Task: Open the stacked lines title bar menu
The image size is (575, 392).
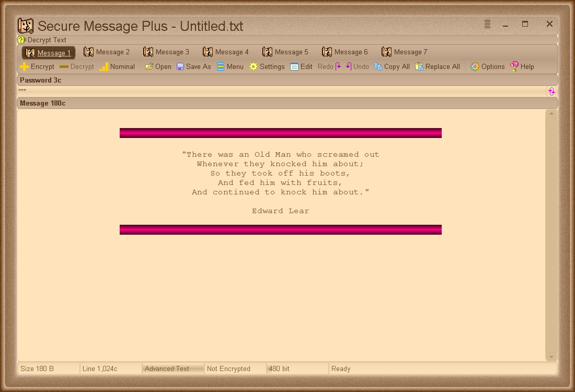Action: point(487,24)
